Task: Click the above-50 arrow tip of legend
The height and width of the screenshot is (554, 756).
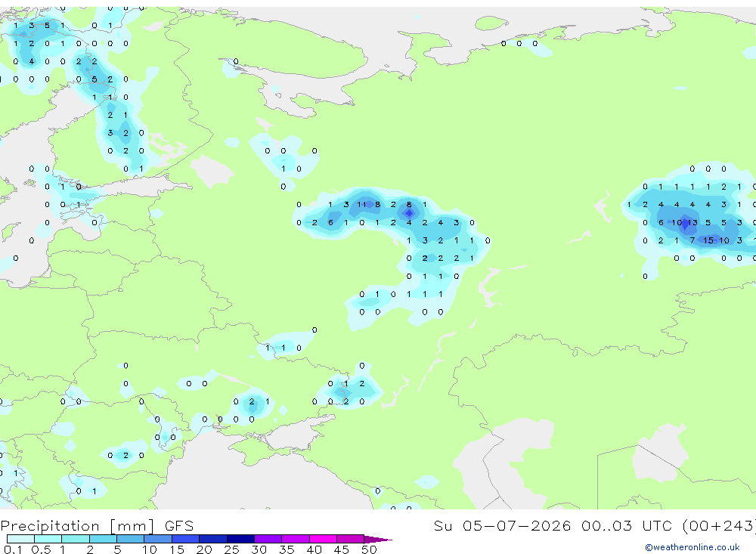Action: (x=377, y=540)
